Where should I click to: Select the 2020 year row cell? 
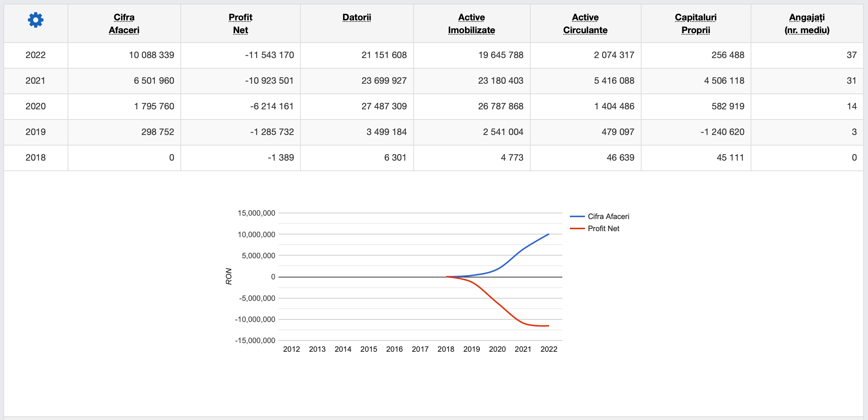(35, 106)
